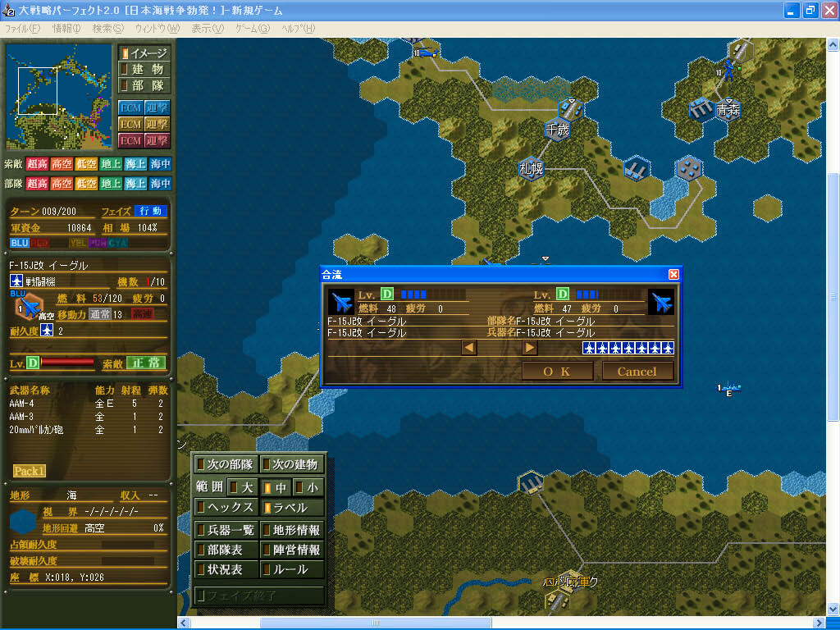Toggle the 部隊 minimap mode

pos(144,85)
